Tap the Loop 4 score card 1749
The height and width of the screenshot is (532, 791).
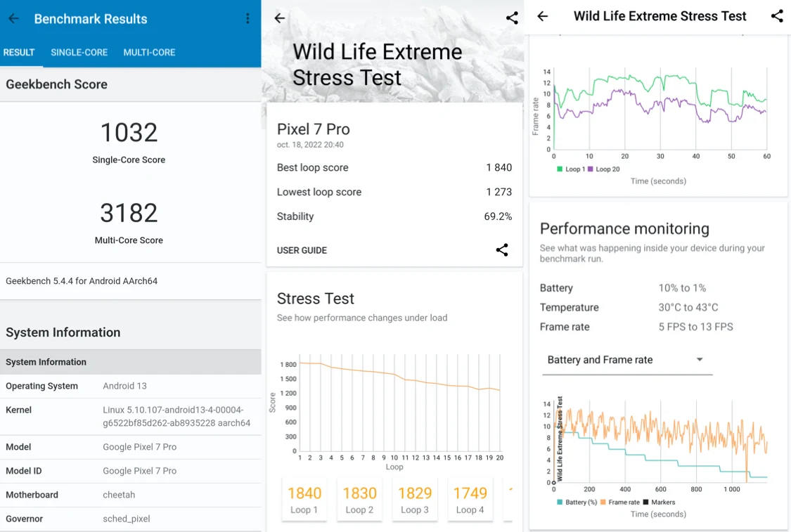(x=470, y=499)
